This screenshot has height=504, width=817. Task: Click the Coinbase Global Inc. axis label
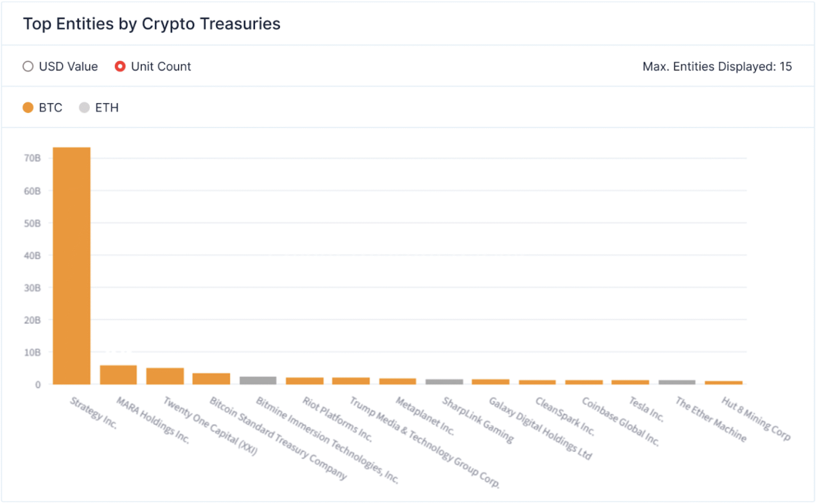pos(621,421)
